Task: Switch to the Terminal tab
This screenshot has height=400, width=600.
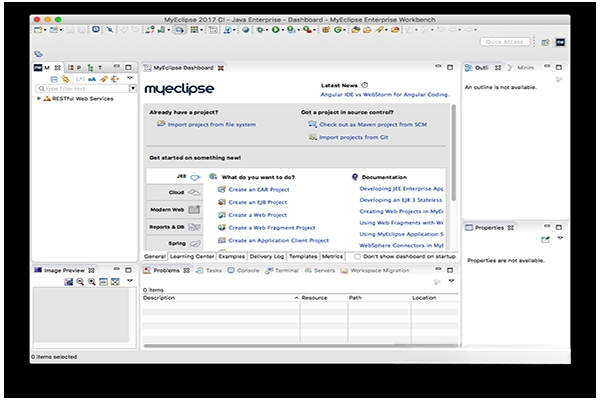Action: coord(282,270)
